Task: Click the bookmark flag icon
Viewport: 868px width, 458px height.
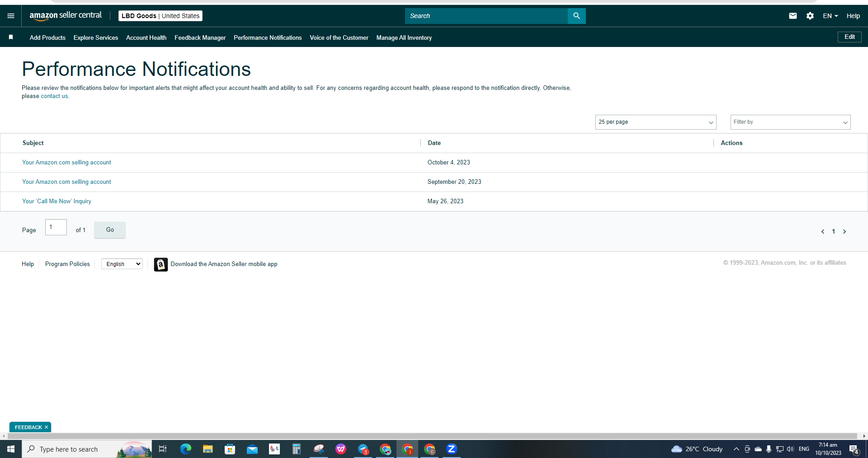Action: pyautogui.click(x=11, y=37)
